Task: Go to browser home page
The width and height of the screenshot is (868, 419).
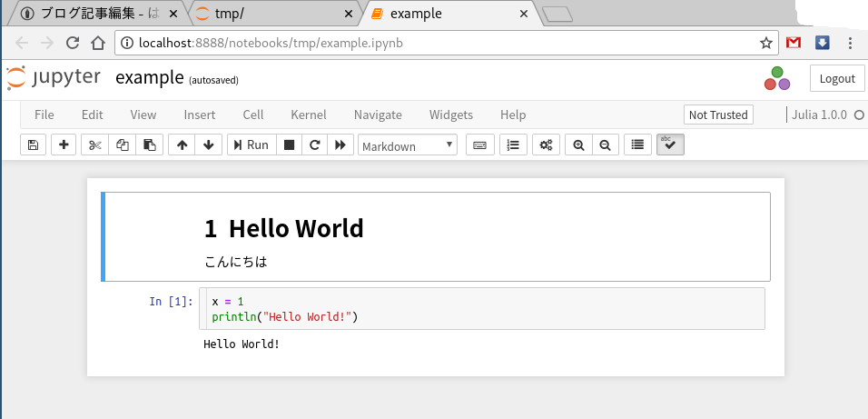Action: tap(98, 43)
